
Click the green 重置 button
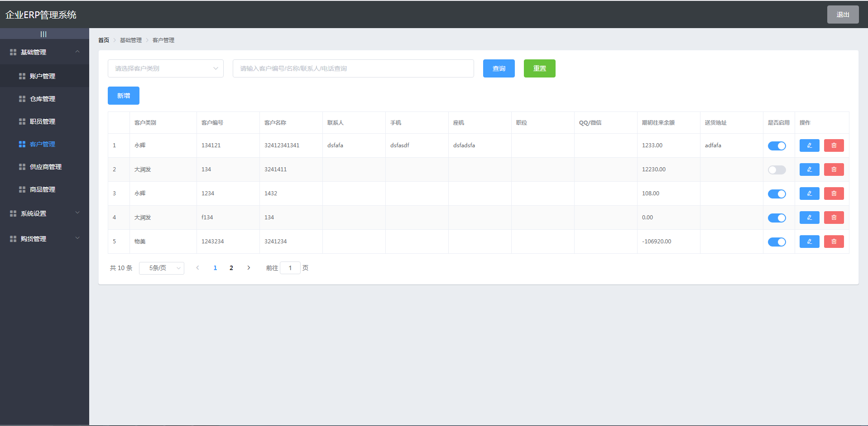tap(540, 68)
